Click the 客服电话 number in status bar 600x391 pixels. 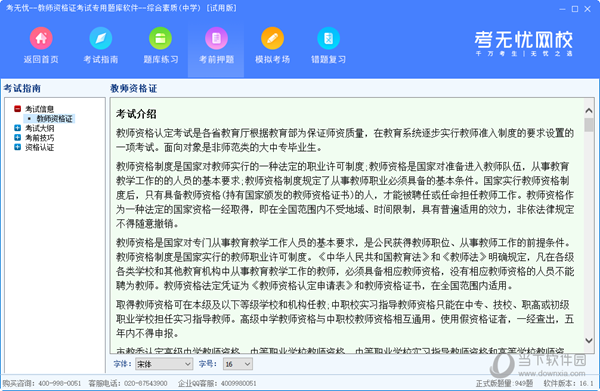(146, 383)
